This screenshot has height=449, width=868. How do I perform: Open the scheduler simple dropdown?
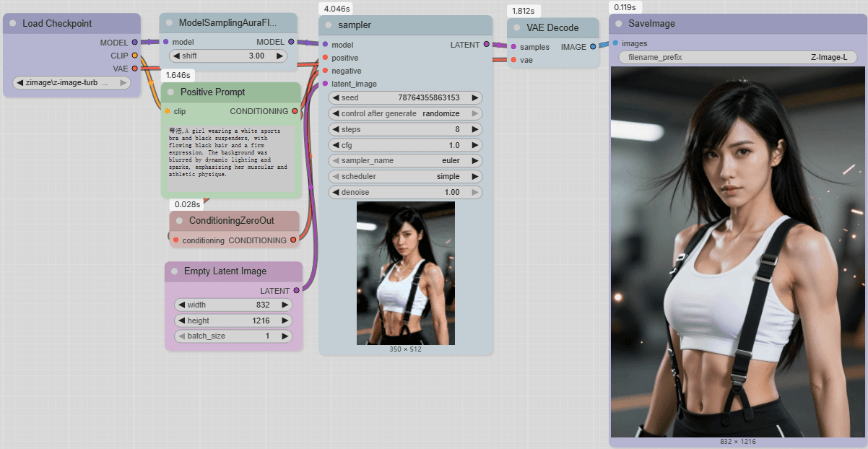[405, 177]
